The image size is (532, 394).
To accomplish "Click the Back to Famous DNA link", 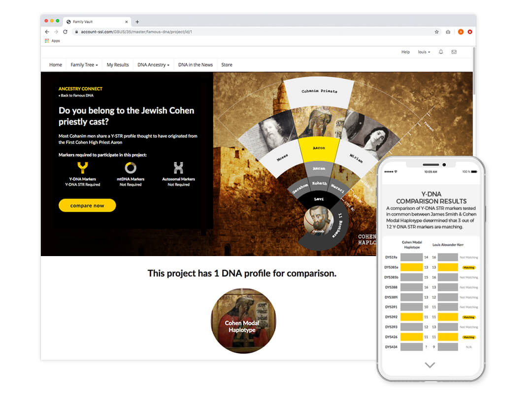I will tap(76, 96).
